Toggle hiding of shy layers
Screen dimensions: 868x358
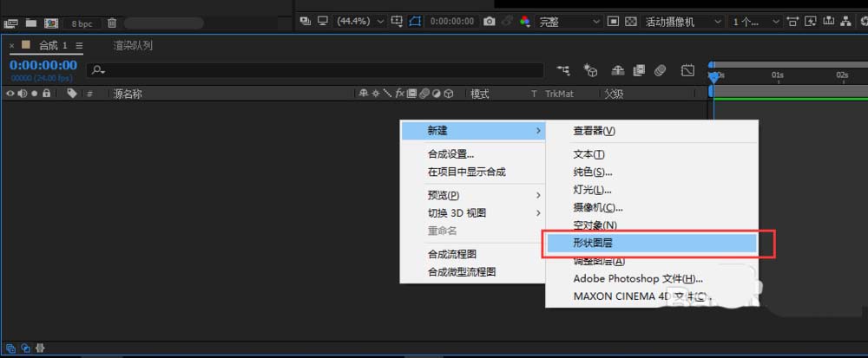pos(618,70)
